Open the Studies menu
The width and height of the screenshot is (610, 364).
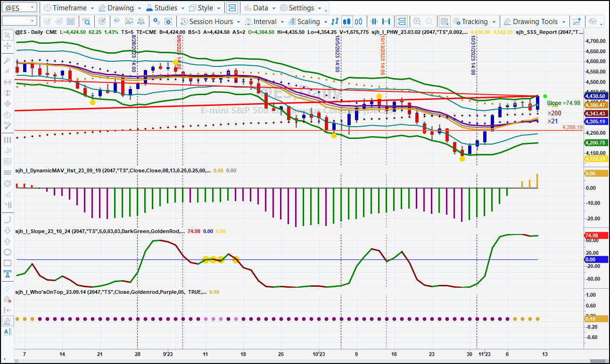(165, 8)
